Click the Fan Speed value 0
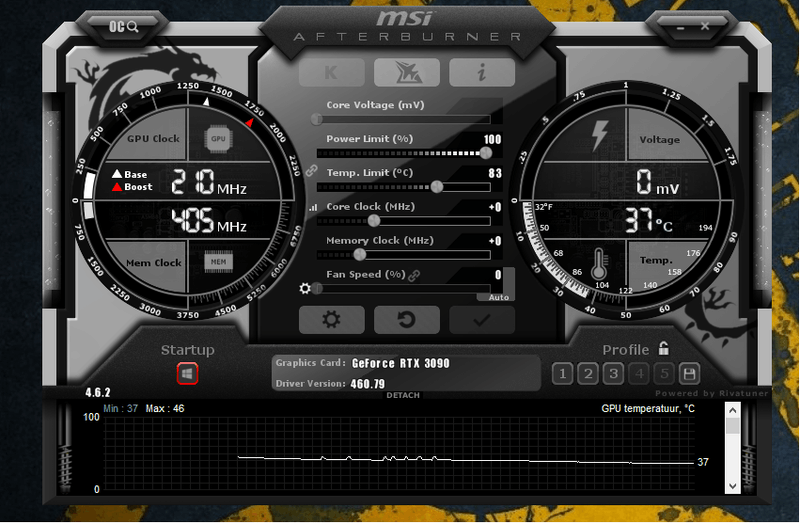Viewport: 800px width, 524px height. tap(498, 275)
